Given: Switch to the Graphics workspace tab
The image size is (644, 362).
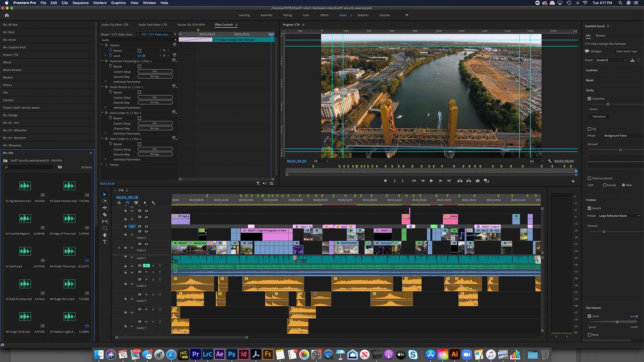Looking at the screenshot, I should pyautogui.click(x=363, y=15).
